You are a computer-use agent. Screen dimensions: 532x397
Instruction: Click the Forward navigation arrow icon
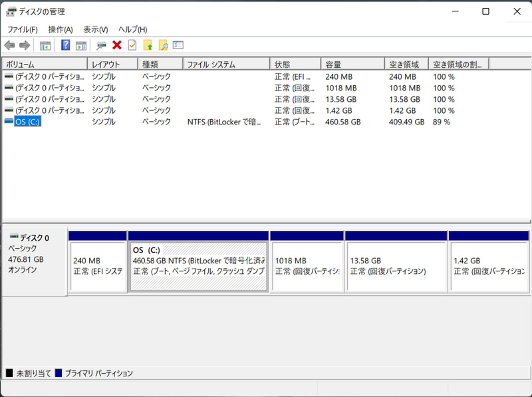click(24, 45)
